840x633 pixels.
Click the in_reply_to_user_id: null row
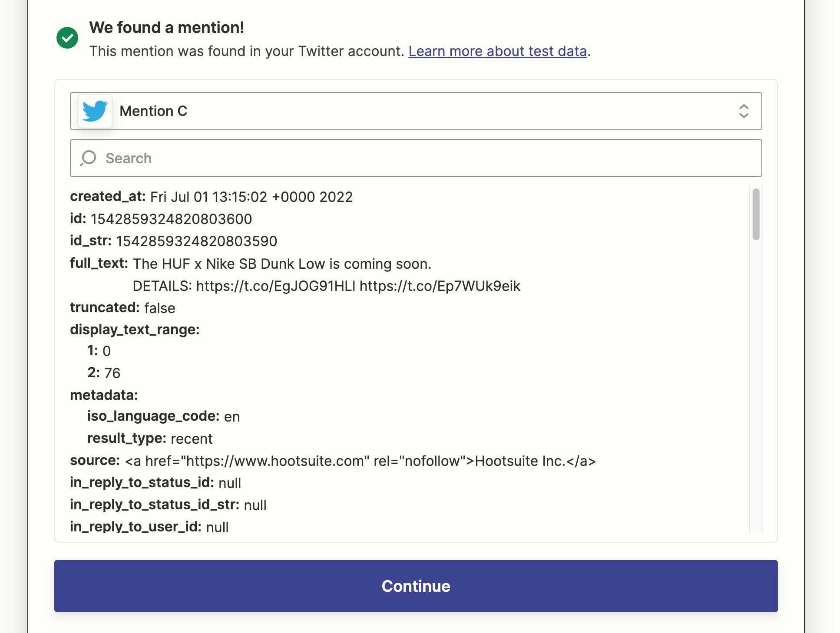click(x=149, y=527)
